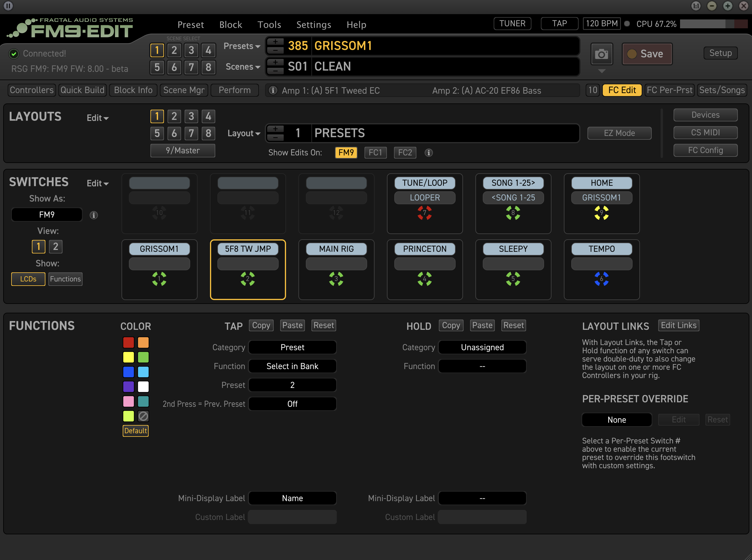Switch to FC Per-Prst tab

pyautogui.click(x=669, y=90)
